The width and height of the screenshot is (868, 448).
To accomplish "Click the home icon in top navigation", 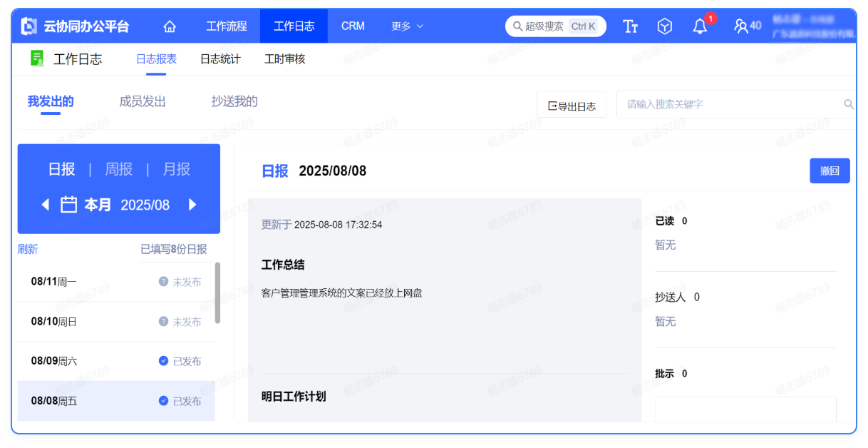I will point(170,26).
